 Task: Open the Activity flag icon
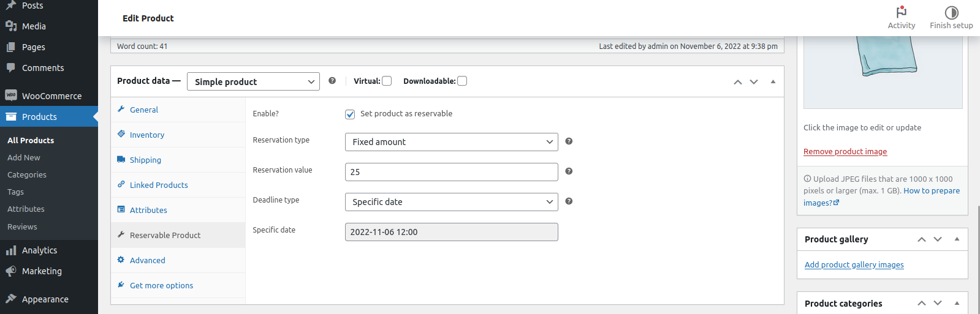point(901,12)
